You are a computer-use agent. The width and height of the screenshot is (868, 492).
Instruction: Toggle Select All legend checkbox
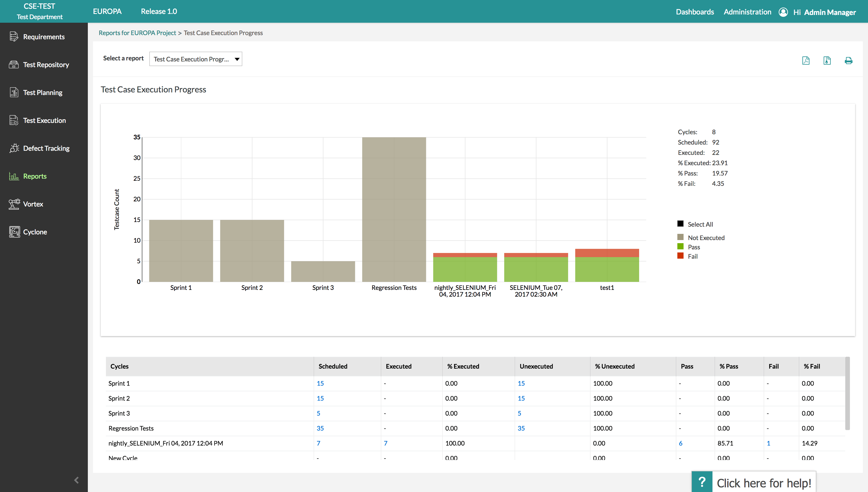[680, 224]
